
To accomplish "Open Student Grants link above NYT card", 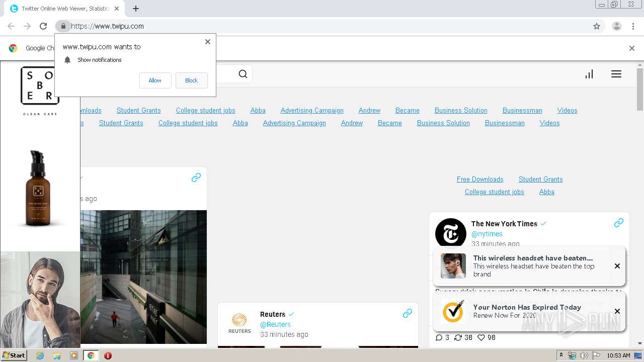I will [x=541, y=179].
